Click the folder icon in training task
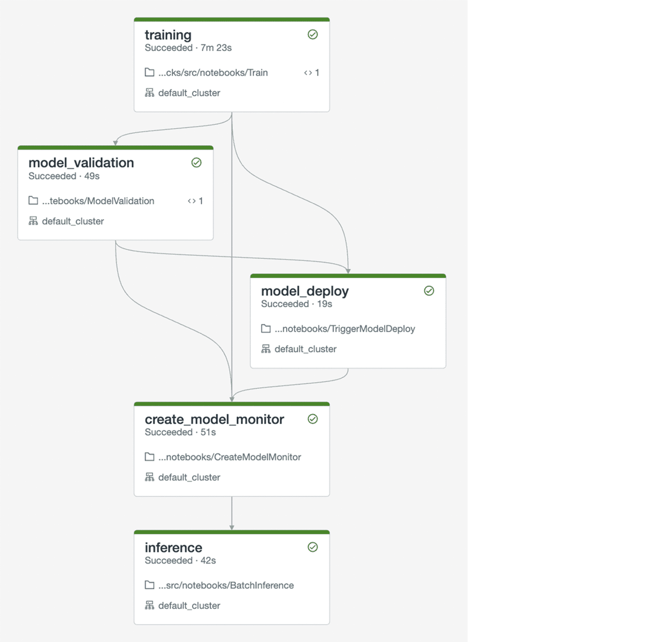 point(150,72)
